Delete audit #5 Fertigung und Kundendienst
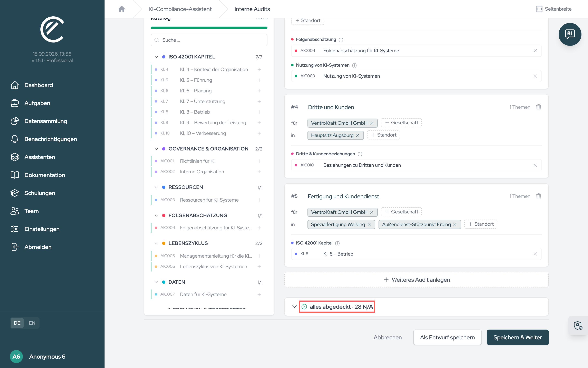 [538, 196]
